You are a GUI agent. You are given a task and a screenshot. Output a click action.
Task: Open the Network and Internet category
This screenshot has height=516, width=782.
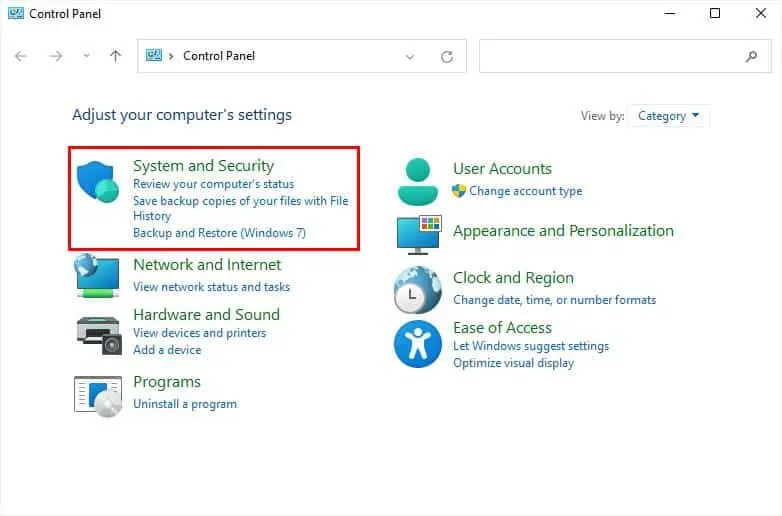207,265
